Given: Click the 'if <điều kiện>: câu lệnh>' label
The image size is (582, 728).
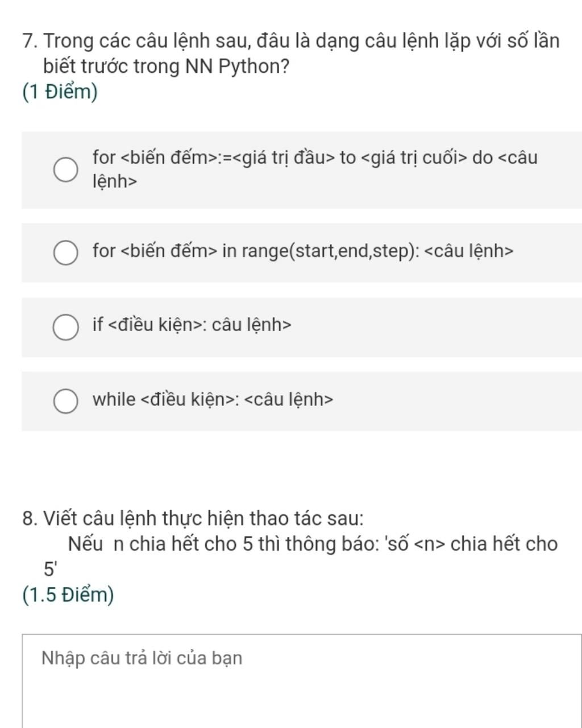Looking at the screenshot, I should click(192, 325).
